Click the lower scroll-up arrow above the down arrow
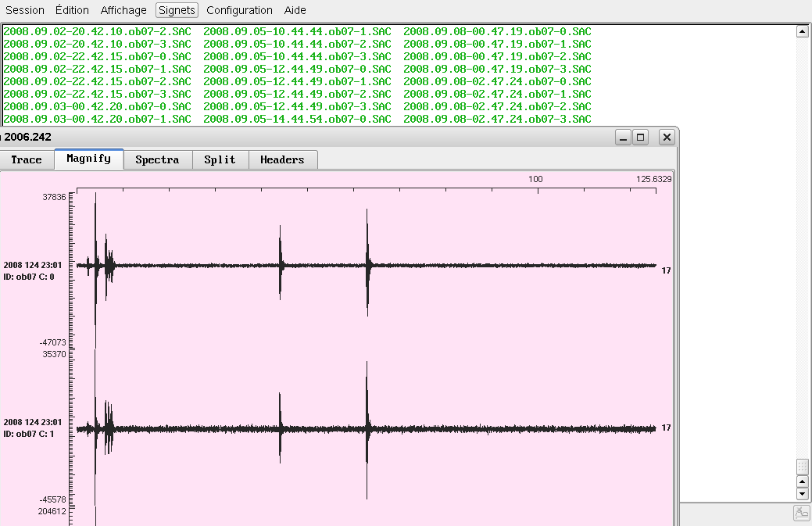The image size is (812, 526). pos(801,481)
